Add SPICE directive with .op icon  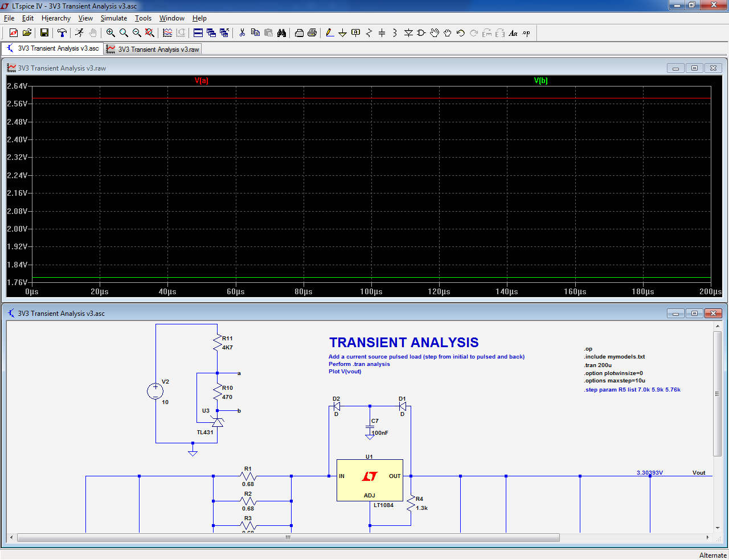[x=526, y=33]
